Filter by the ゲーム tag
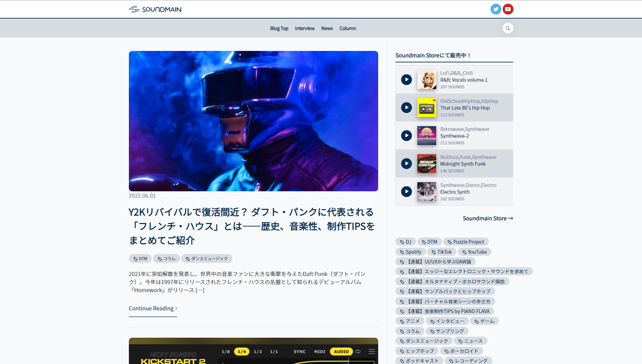Viewport: 642px width, 364px height. click(x=484, y=321)
